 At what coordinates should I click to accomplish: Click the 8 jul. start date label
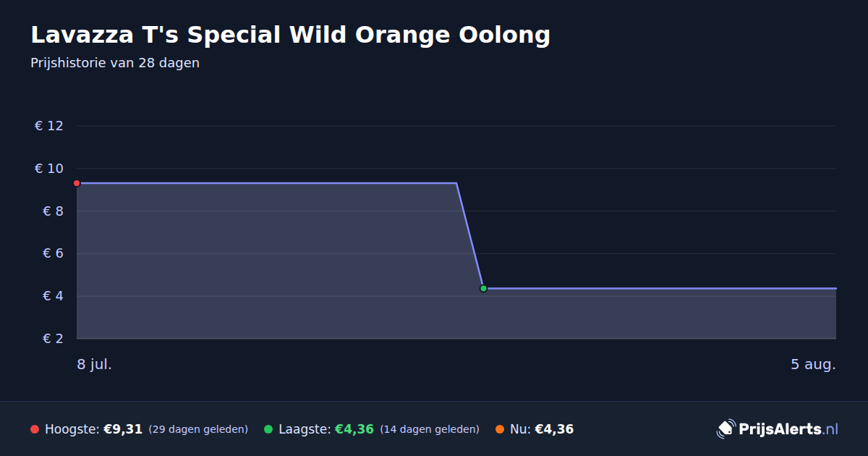click(95, 364)
